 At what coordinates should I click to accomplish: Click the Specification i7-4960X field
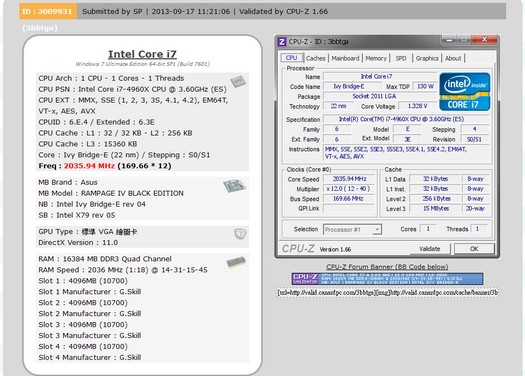click(x=406, y=119)
